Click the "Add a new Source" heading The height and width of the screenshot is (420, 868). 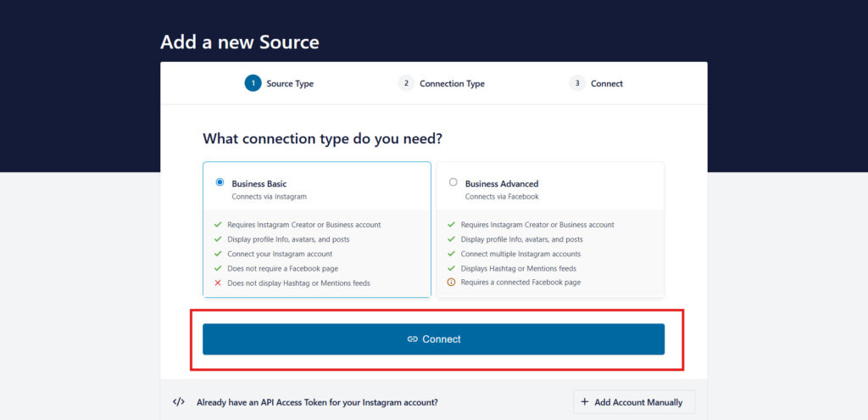240,42
